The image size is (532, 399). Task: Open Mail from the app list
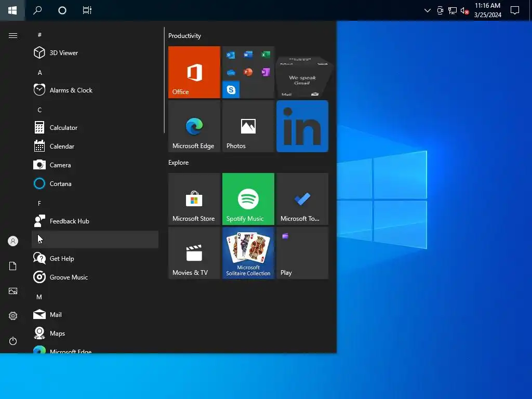tap(95, 314)
